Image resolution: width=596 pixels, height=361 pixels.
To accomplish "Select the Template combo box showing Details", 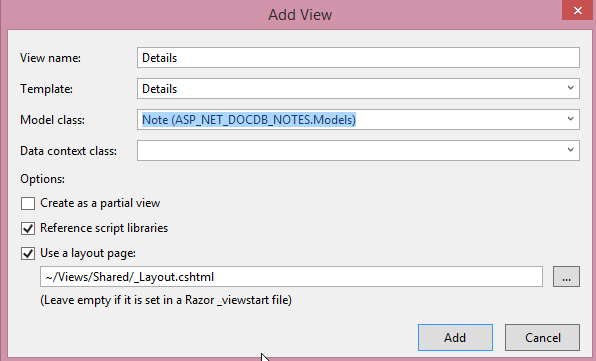I will (x=358, y=89).
